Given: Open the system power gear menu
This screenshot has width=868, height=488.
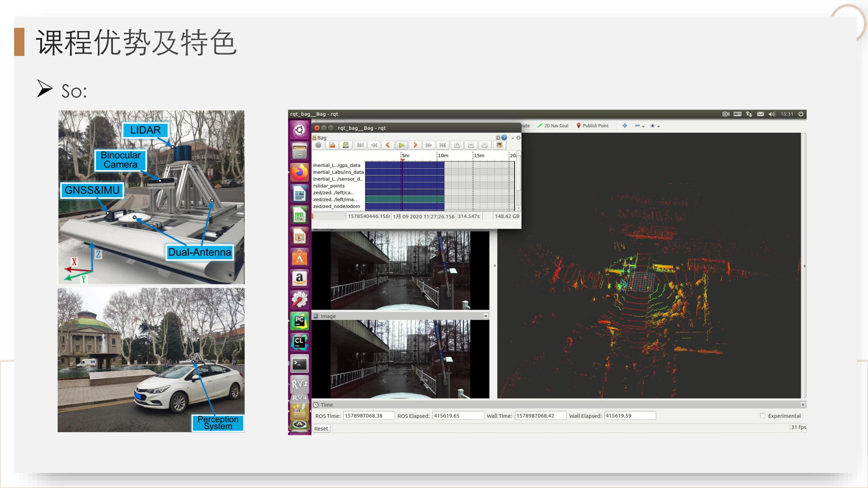Looking at the screenshot, I should tap(801, 114).
